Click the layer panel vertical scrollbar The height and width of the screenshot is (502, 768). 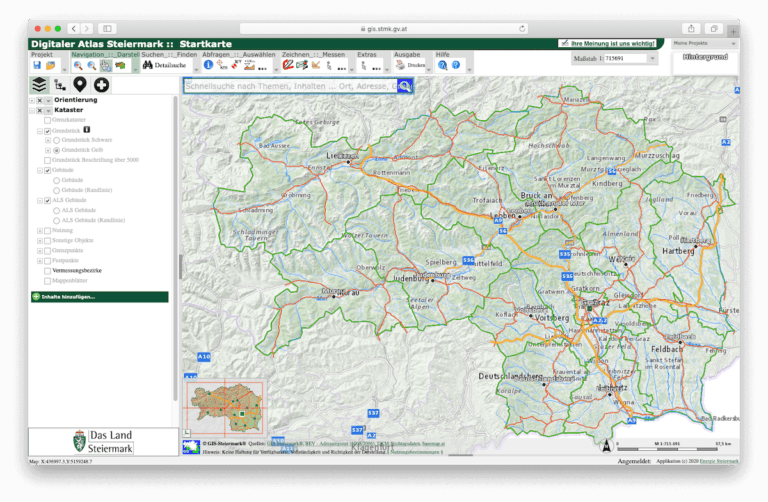[175, 249]
